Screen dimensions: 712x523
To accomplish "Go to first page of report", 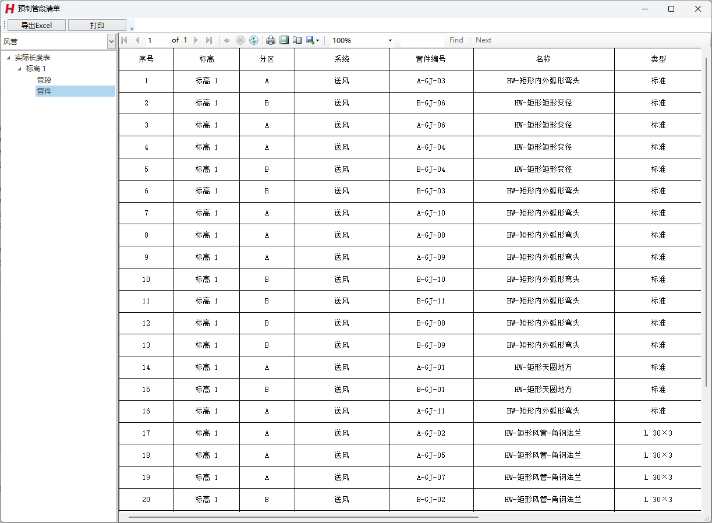I will tap(124, 40).
